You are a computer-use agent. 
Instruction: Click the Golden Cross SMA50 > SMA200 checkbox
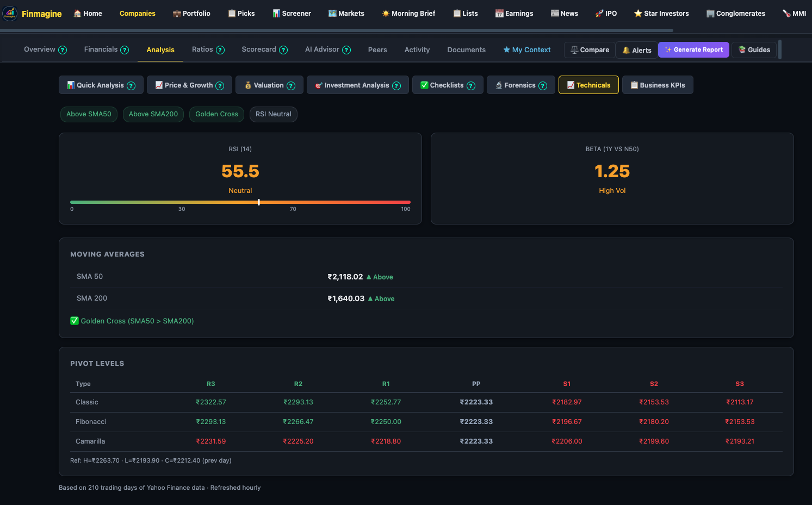tap(75, 321)
